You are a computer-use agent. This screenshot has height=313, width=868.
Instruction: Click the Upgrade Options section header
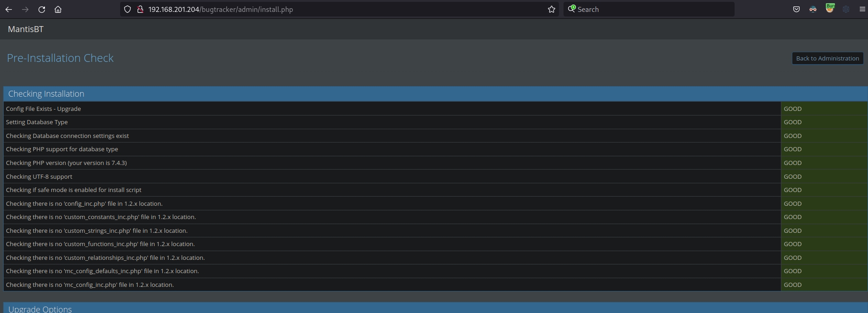point(40,309)
